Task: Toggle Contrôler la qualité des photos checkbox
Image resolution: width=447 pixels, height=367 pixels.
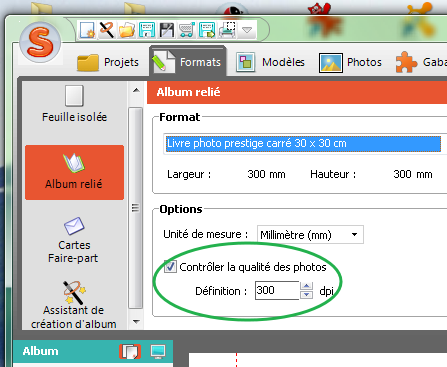Action: tap(170, 267)
